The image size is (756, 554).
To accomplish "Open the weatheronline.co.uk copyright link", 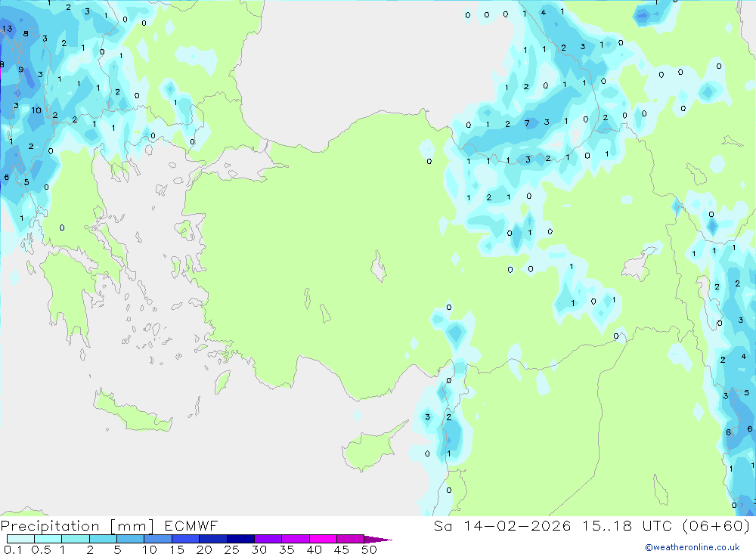I will point(692,547).
